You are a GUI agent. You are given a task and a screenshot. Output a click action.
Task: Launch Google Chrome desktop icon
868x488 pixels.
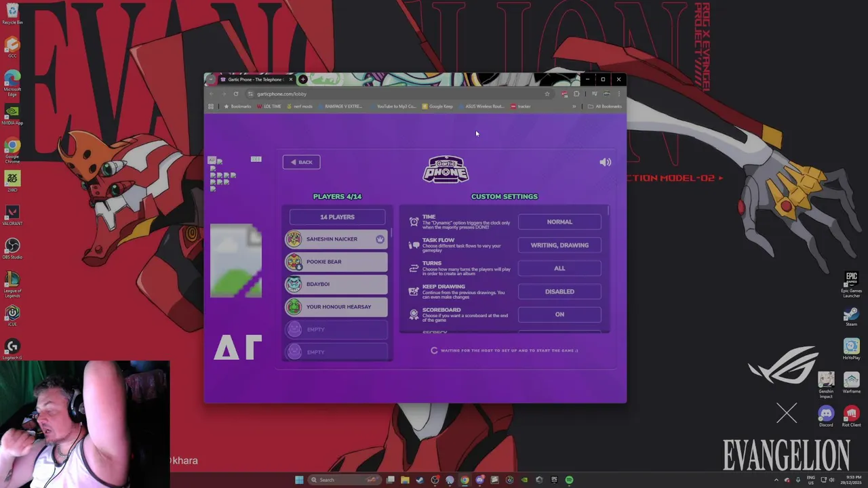click(x=12, y=150)
